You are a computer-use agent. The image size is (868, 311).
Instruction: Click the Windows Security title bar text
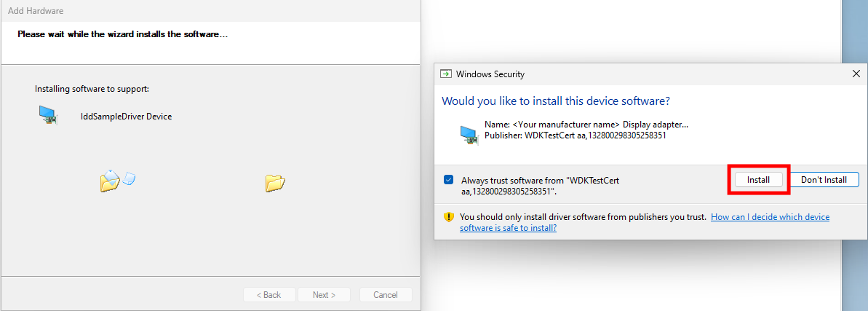coord(490,74)
